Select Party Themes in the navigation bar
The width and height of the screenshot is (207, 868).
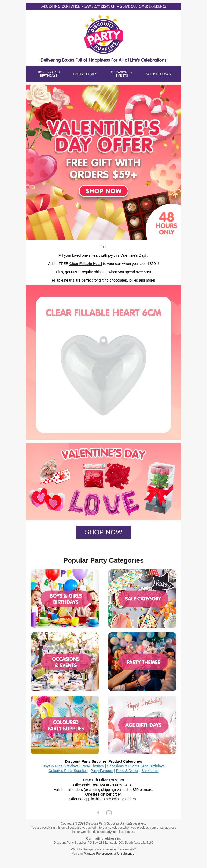click(85, 74)
